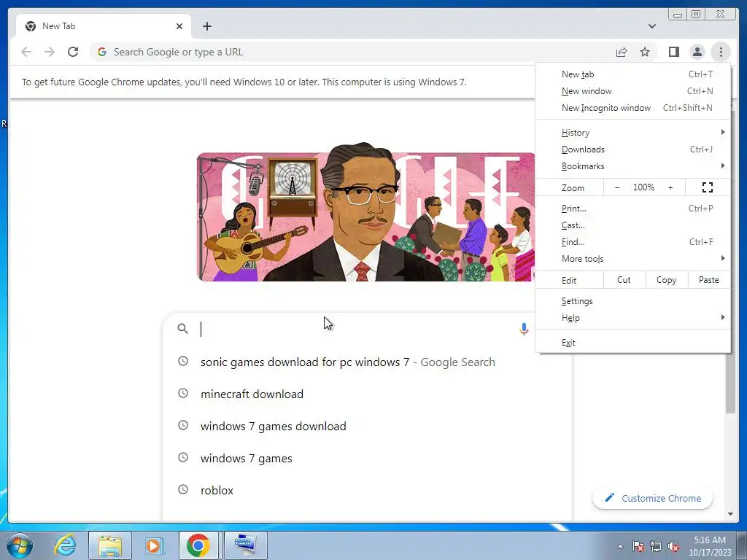Open the side panel icon
Image resolution: width=747 pixels, height=560 pixels.
click(673, 52)
